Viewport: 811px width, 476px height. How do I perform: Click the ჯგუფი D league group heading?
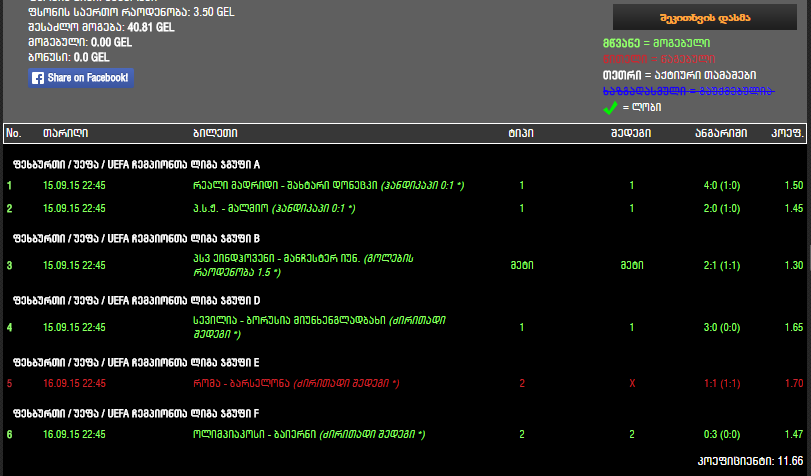point(137,301)
